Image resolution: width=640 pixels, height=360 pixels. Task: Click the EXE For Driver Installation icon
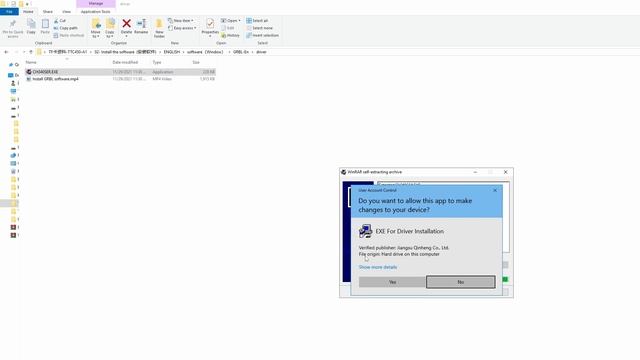tap(365, 231)
